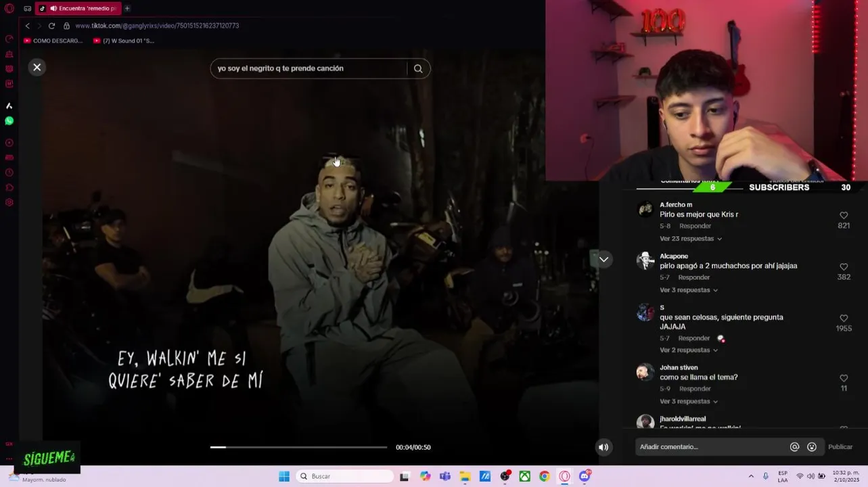
Task: Expand 'Ver 3 respuestas' under Johan stiven
Action: [689, 402]
